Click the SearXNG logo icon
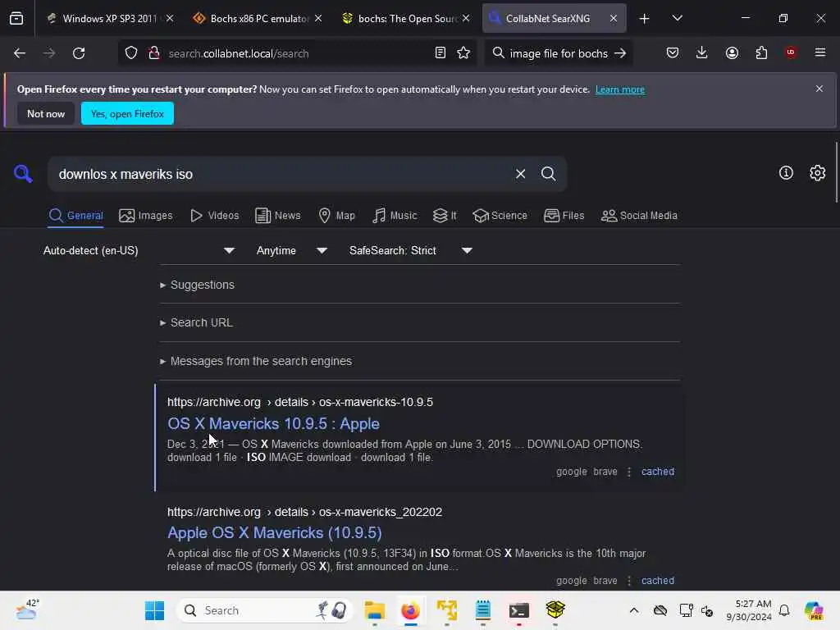 pyautogui.click(x=23, y=174)
